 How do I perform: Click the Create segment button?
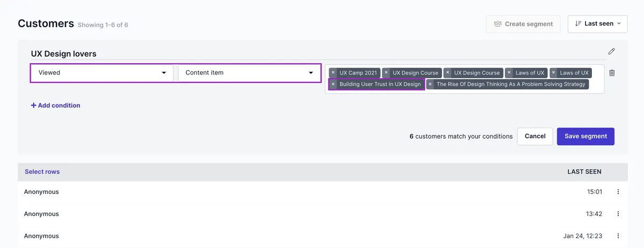[x=523, y=24]
